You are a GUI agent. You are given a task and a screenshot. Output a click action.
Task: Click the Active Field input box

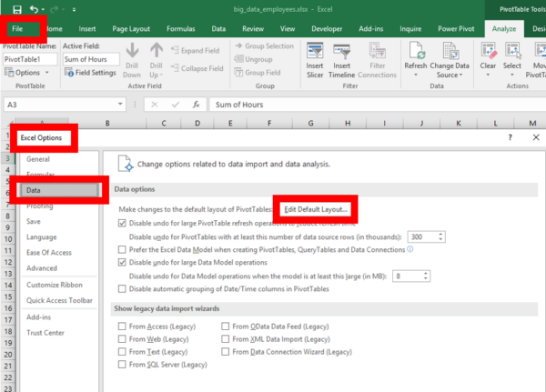click(x=91, y=59)
